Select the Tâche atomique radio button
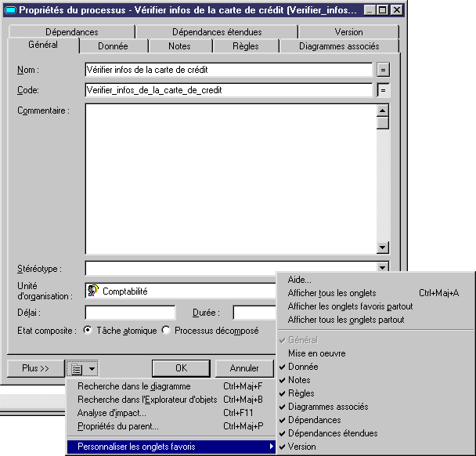The image size is (476, 456). tap(88, 331)
